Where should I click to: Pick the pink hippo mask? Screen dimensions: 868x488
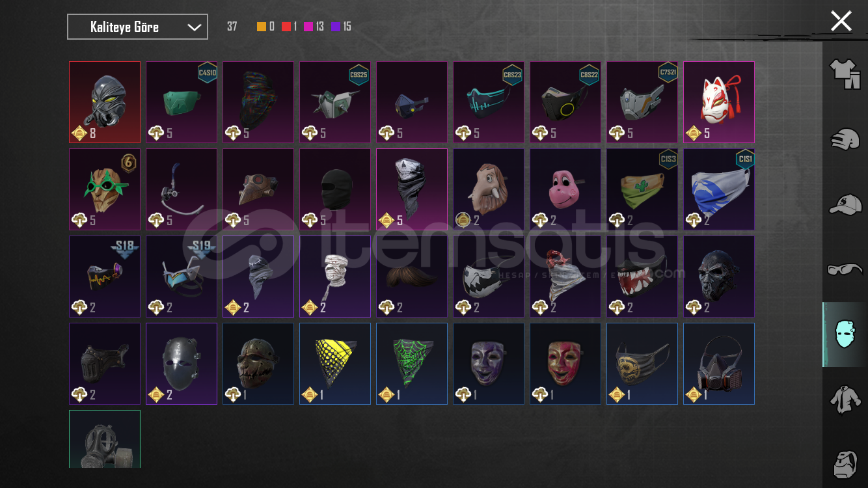pos(565,189)
